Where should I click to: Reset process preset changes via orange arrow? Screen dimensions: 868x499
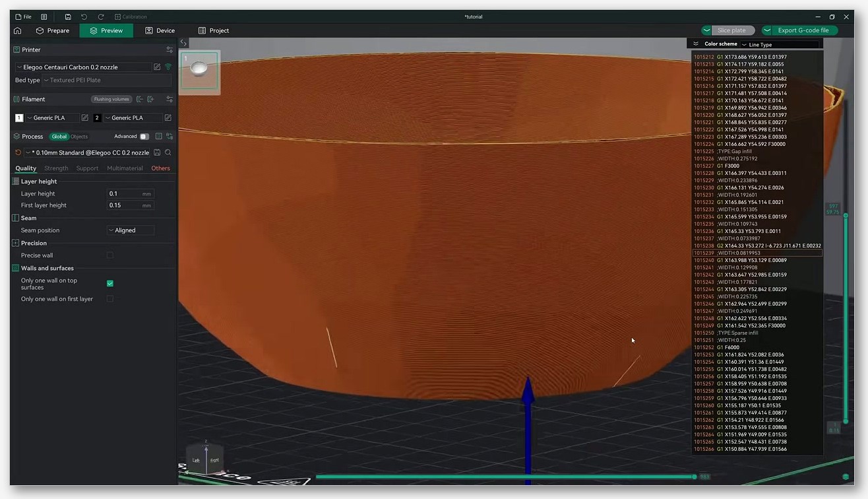(18, 152)
